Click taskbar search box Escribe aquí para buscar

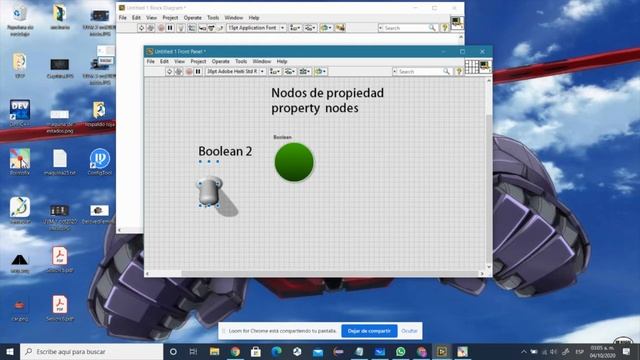coord(91,351)
